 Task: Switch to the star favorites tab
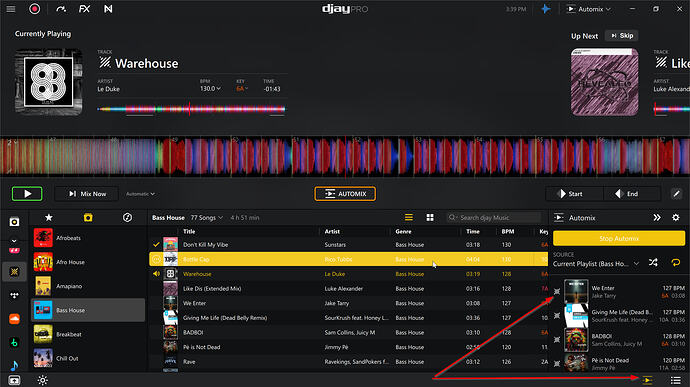click(49, 217)
